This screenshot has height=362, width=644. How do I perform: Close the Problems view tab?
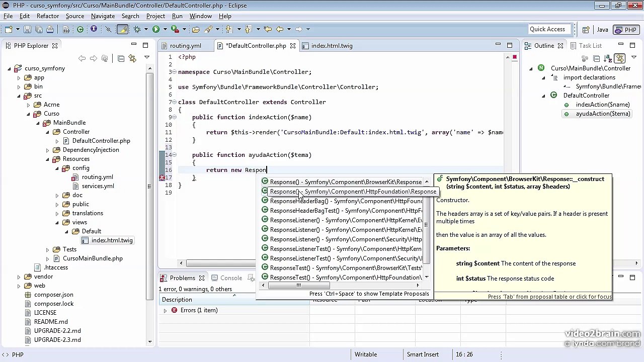201,278
